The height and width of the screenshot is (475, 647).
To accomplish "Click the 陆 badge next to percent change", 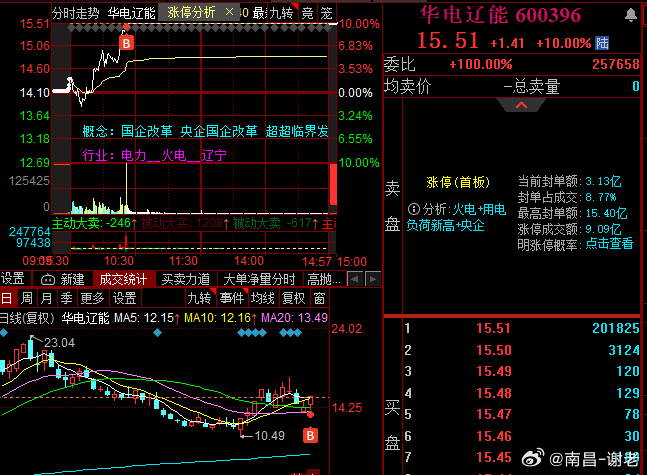I will tap(602, 43).
